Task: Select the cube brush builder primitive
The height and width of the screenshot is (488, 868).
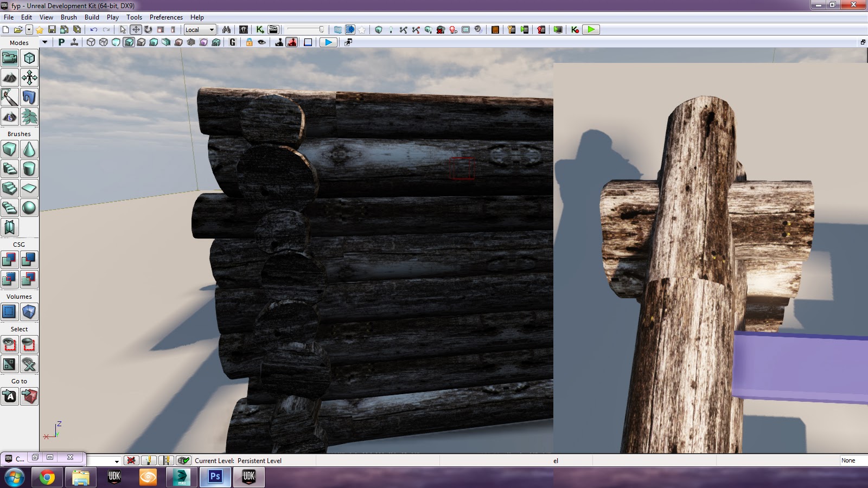Action: pyautogui.click(x=9, y=148)
